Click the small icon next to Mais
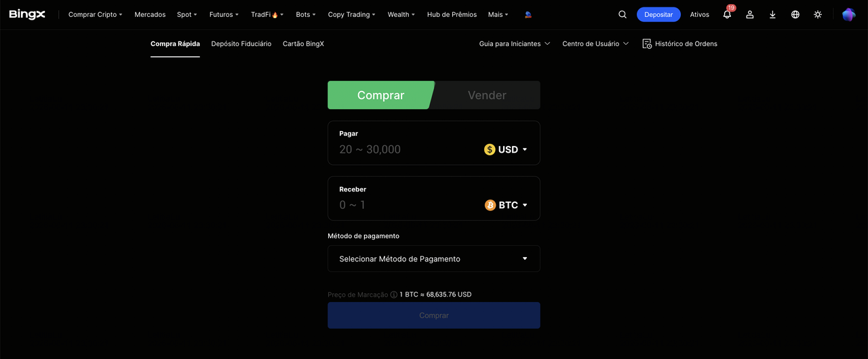The height and width of the screenshot is (359, 868). pos(528,14)
